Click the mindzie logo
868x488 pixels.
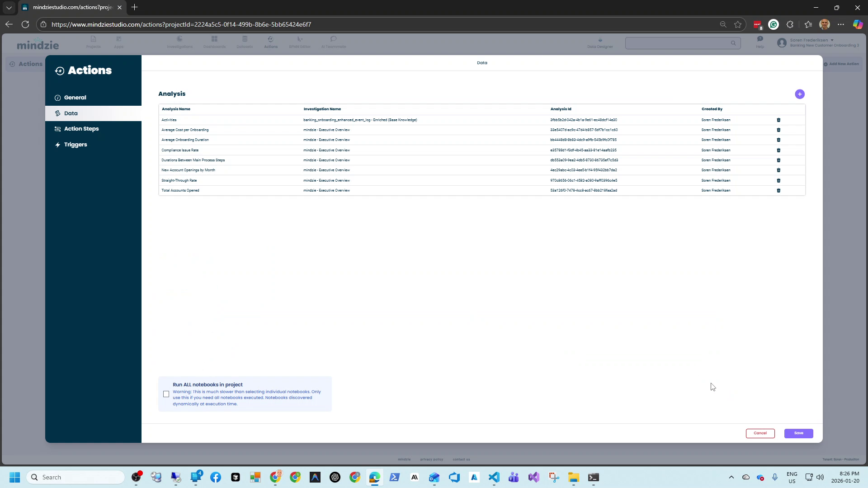(x=38, y=45)
